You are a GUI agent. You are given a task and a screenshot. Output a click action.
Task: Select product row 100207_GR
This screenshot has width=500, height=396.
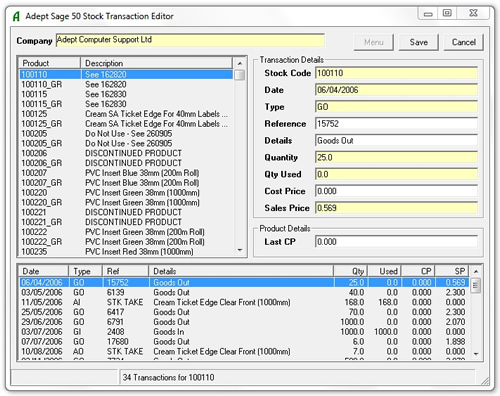126,183
